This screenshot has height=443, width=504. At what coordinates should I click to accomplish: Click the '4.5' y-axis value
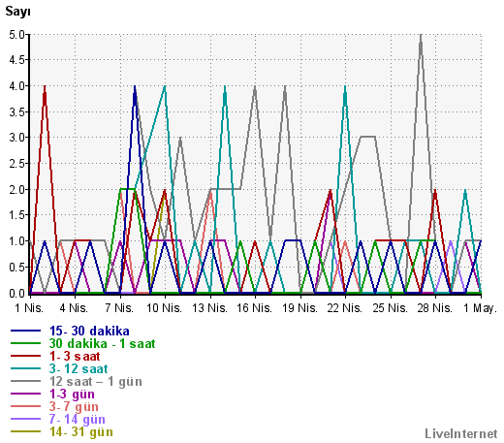17,60
